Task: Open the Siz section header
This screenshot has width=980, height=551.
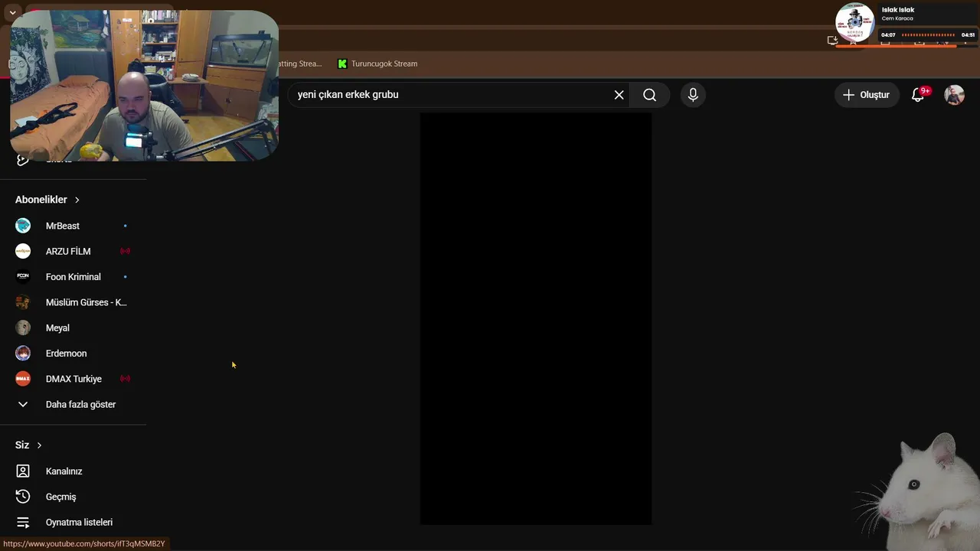Action: click(x=28, y=445)
